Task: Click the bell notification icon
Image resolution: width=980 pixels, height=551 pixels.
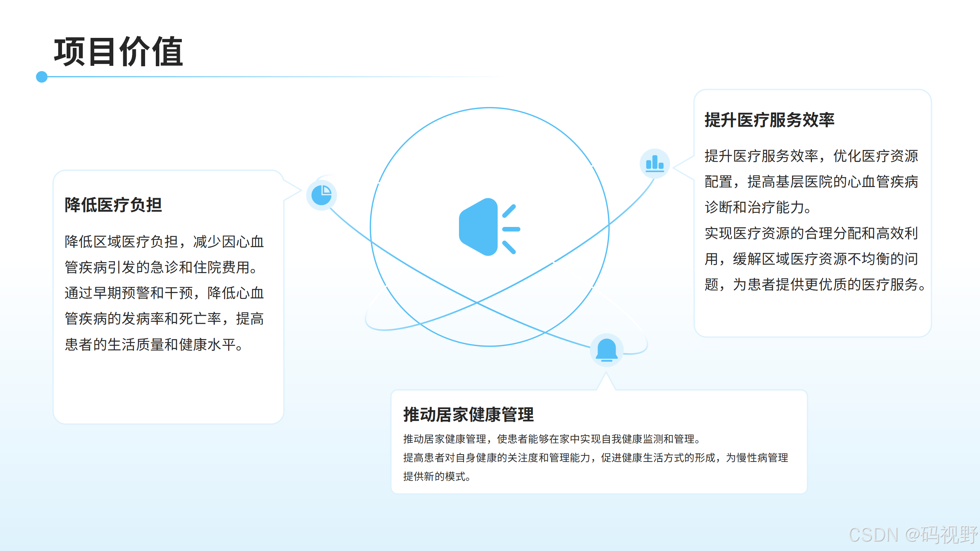Action: click(x=606, y=350)
